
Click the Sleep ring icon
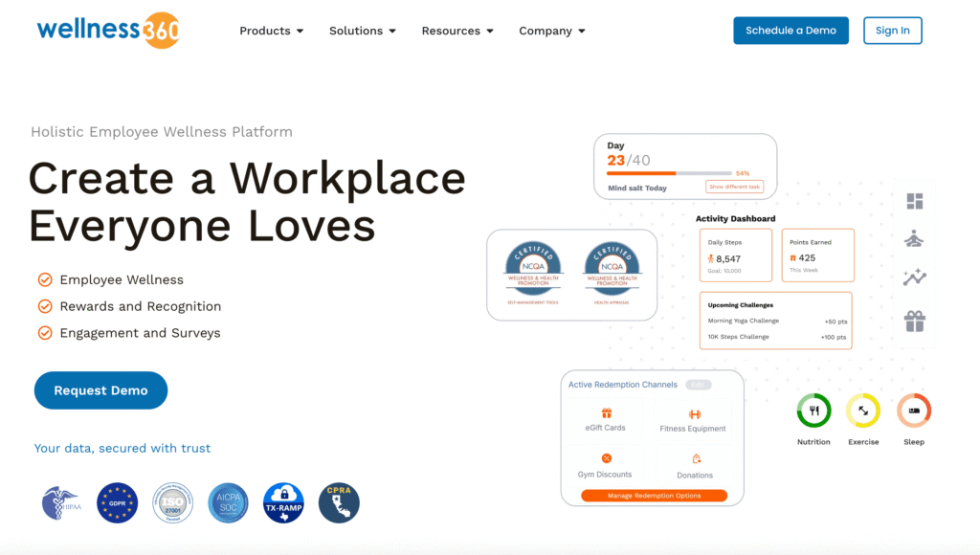[914, 411]
